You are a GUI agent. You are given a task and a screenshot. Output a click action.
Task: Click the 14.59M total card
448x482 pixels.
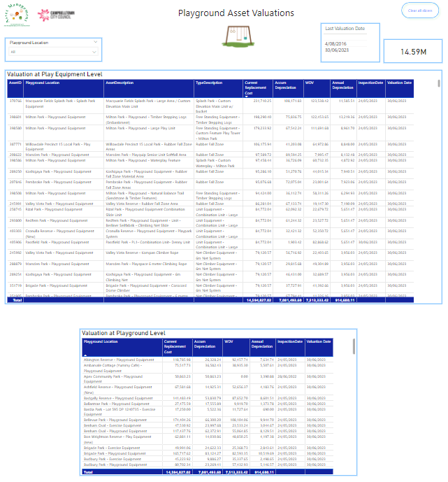pyautogui.click(x=413, y=52)
